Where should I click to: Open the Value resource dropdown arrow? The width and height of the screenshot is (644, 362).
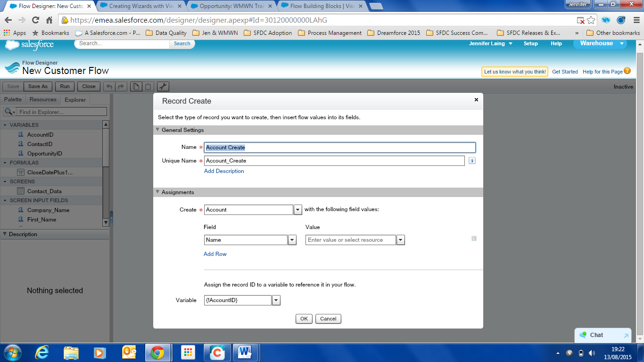click(x=401, y=240)
